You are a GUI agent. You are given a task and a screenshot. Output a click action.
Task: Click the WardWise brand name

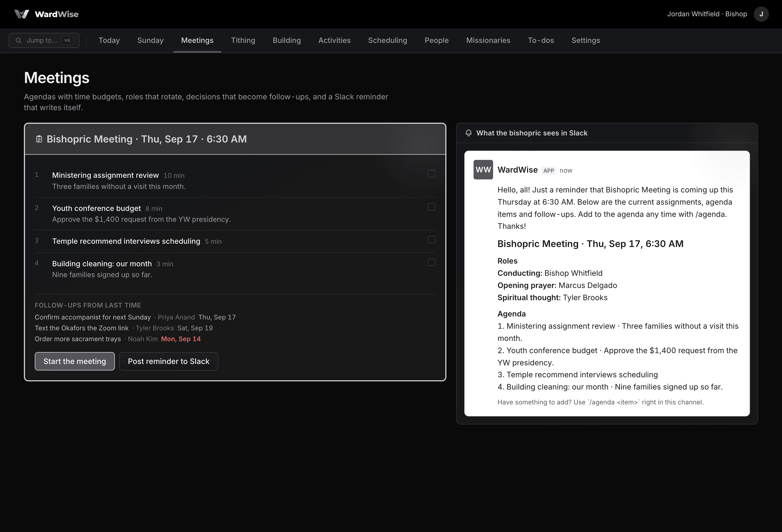point(56,14)
